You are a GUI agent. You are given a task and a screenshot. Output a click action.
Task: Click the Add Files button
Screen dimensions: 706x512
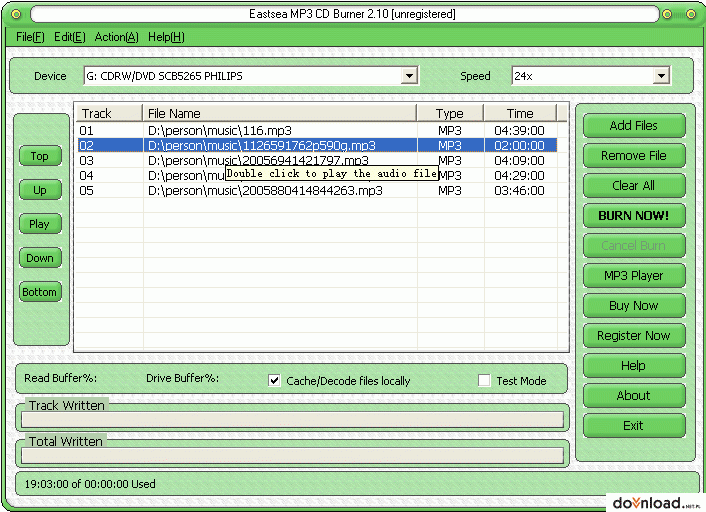(x=634, y=126)
